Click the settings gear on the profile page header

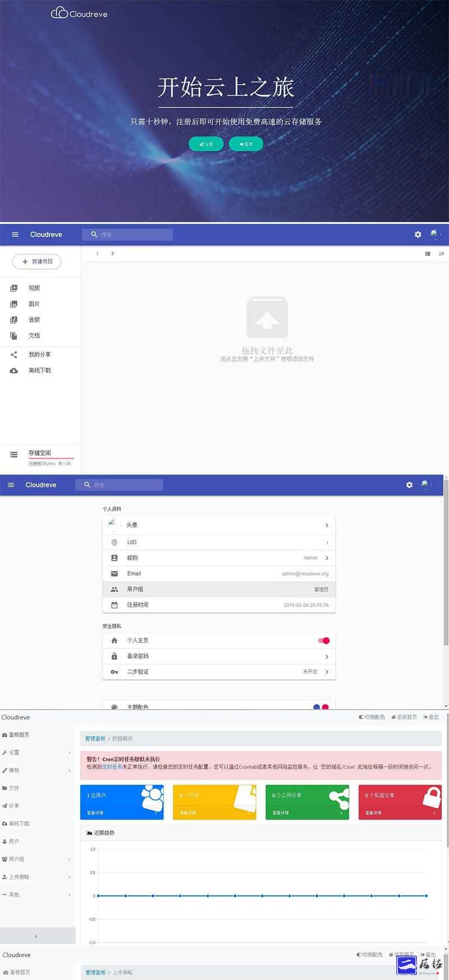coord(409,485)
